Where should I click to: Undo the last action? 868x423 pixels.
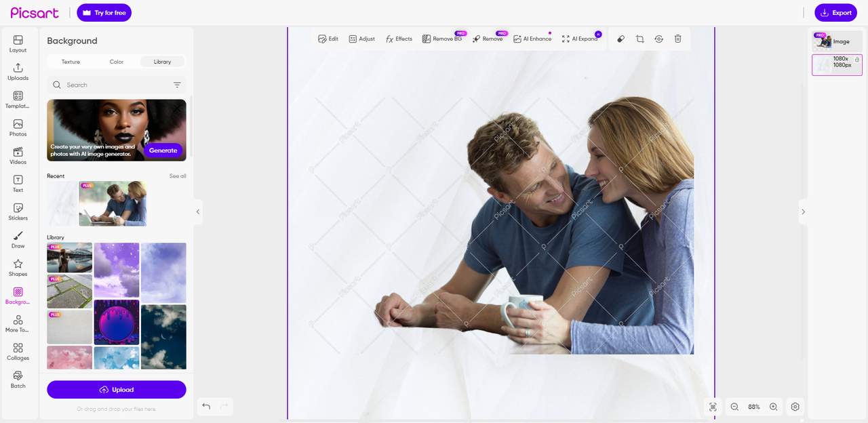point(206,407)
